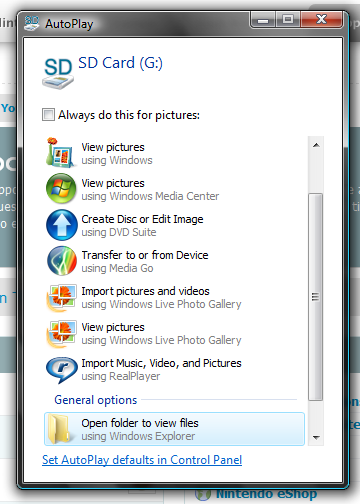Click the Windows photo viewer icon for View pictures

pos(60,153)
